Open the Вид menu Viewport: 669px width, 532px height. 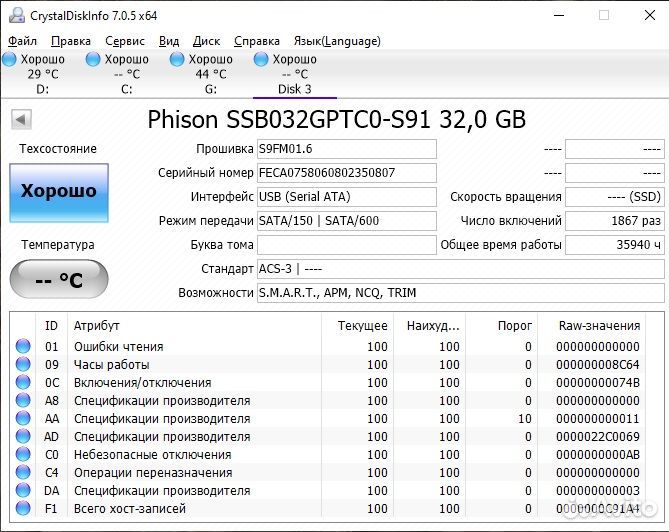169,41
